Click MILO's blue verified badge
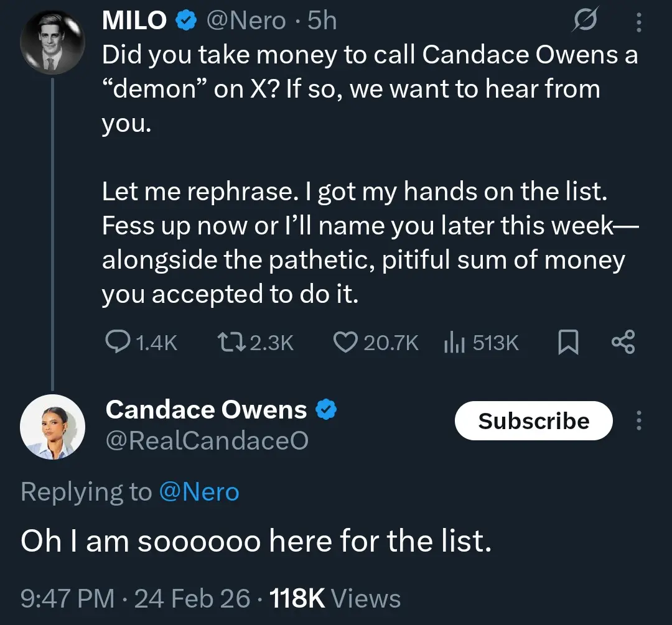This screenshot has height=625, width=672. [x=185, y=21]
